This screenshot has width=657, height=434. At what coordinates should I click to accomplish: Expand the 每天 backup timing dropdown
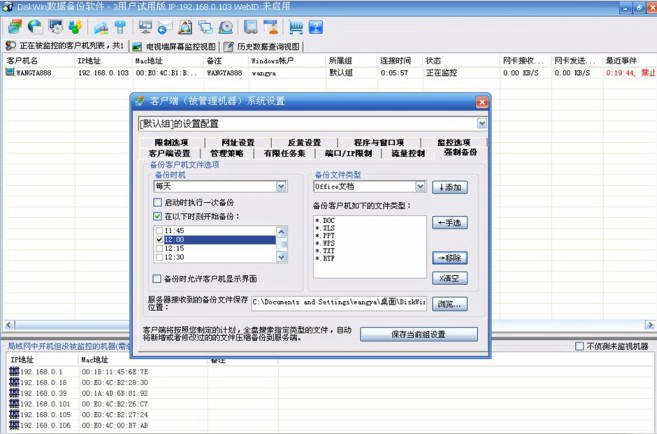click(x=282, y=186)
